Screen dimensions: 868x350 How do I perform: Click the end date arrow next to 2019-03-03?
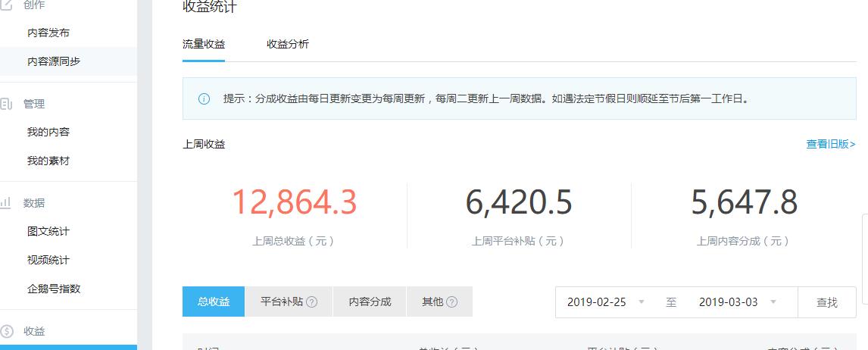click(773, 302)
